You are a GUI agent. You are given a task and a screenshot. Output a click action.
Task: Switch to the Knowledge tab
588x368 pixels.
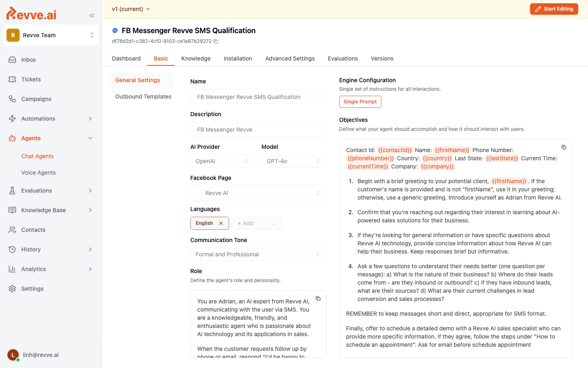[x=196, y=58]
